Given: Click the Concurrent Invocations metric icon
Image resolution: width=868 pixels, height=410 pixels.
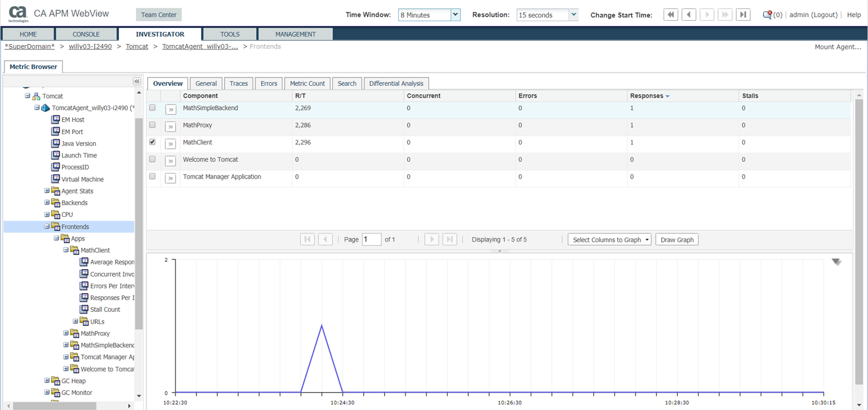Looking at the screenshot, I should coord(84,274).
